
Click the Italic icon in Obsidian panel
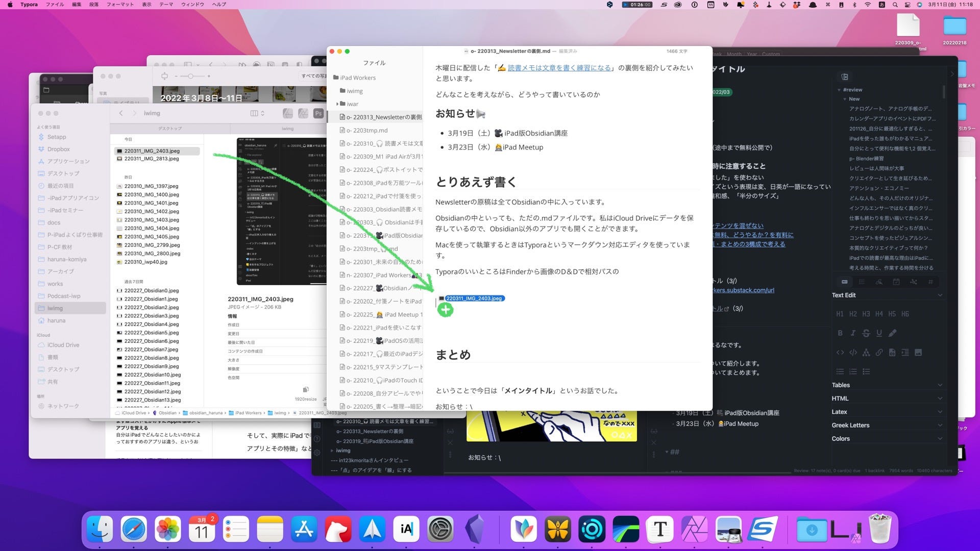853,333
